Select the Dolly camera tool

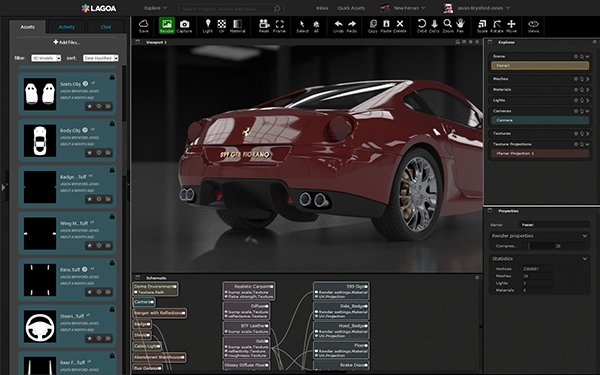[435, 26]
